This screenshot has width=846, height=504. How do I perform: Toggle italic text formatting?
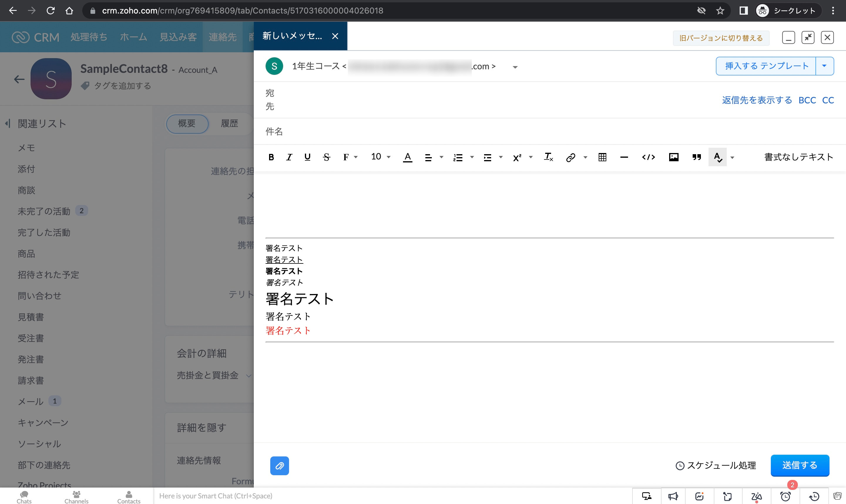(289, 157)
